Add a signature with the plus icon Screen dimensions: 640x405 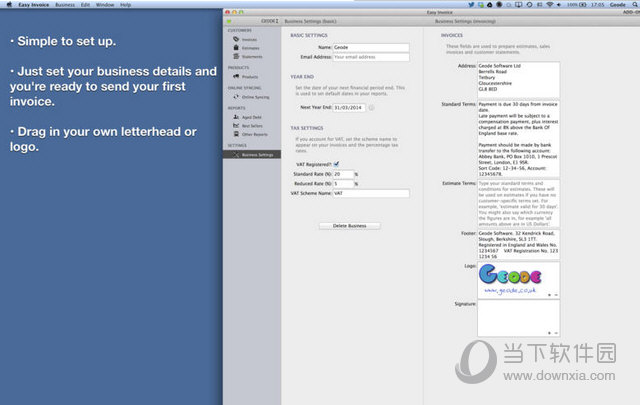[549, 333]
